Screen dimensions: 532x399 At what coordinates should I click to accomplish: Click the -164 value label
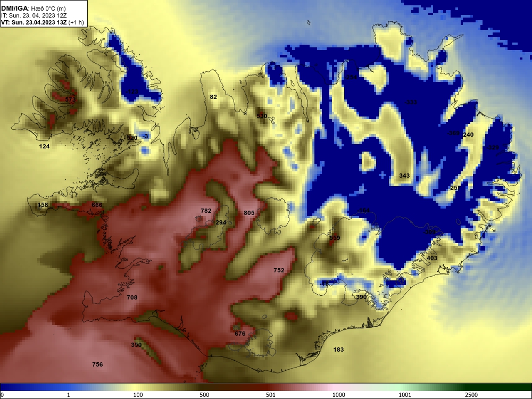coord(363,210)
